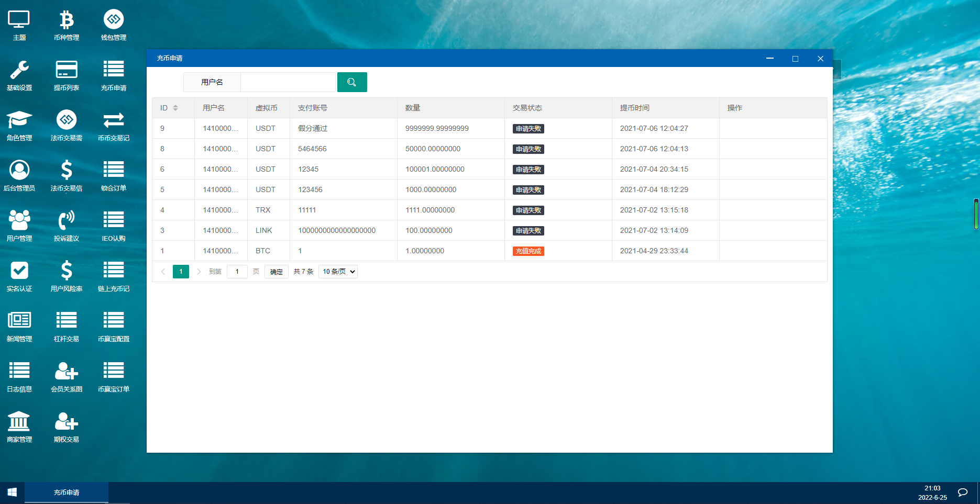Focus the 用户名 search input field
The height and width of the screenshot is (504, 980).
(x=288, y=82)
